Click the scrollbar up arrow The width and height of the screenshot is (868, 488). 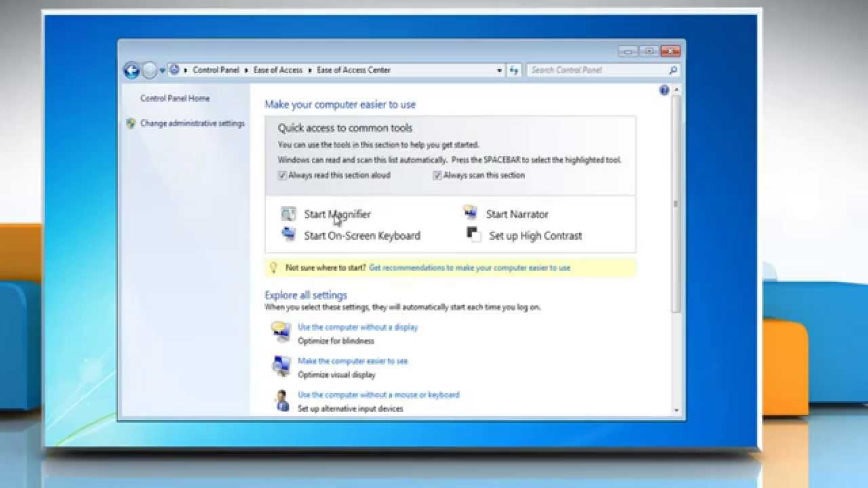[676, 89]
